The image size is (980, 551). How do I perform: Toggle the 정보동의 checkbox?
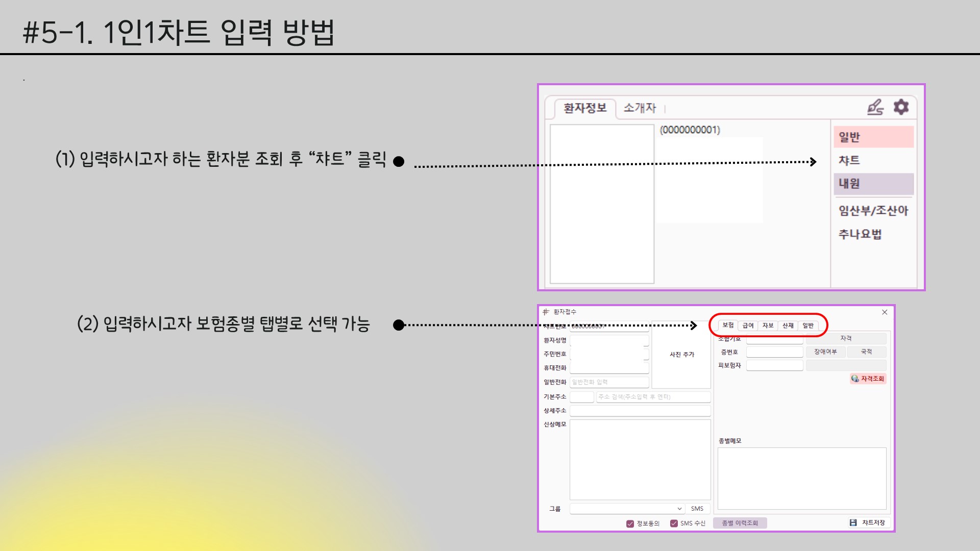[x=630, y=523]
